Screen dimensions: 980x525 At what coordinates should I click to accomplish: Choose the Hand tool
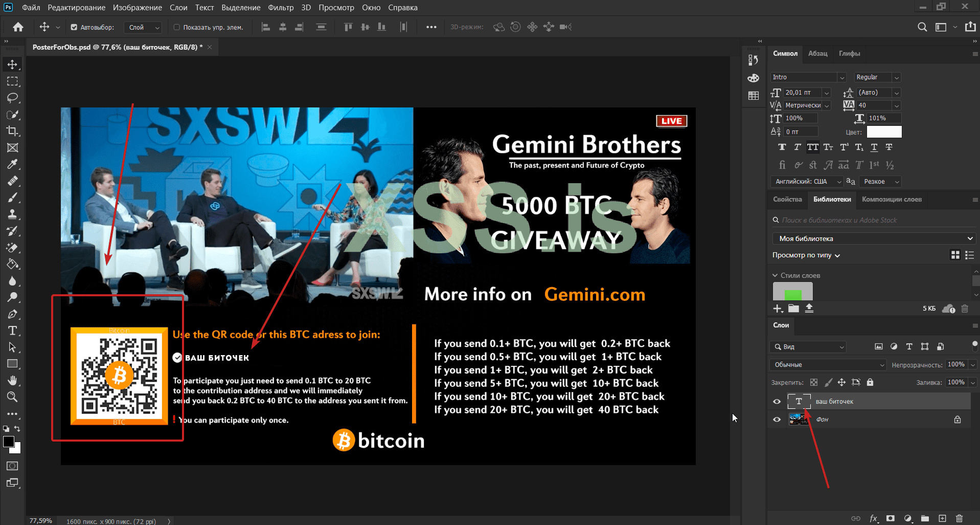[12, 381]
